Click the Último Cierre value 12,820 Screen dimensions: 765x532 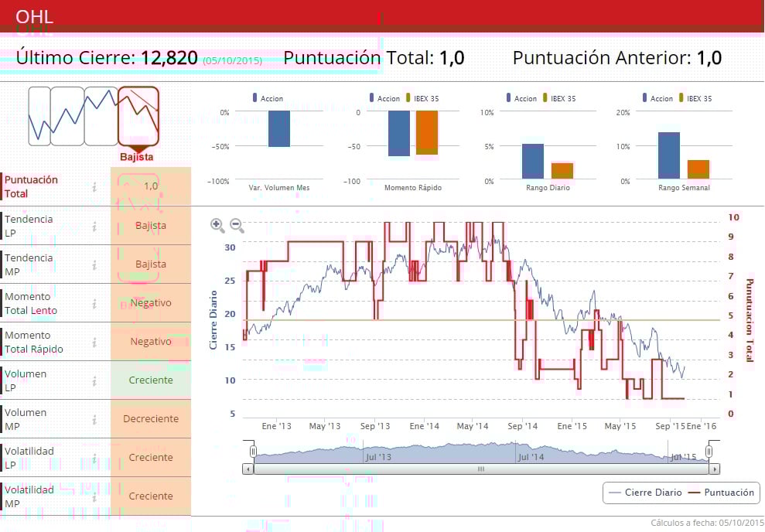pyautogui.click(x=169, y=57)
